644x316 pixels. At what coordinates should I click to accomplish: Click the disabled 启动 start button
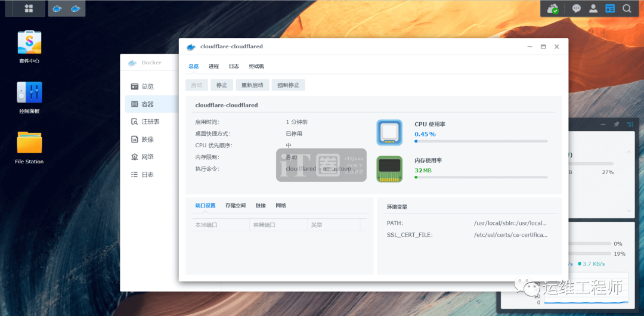click(x=197, y=85)
